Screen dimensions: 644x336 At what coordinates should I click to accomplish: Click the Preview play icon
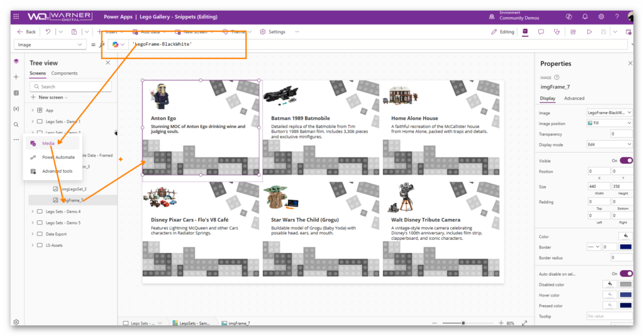tap(589, 31)
